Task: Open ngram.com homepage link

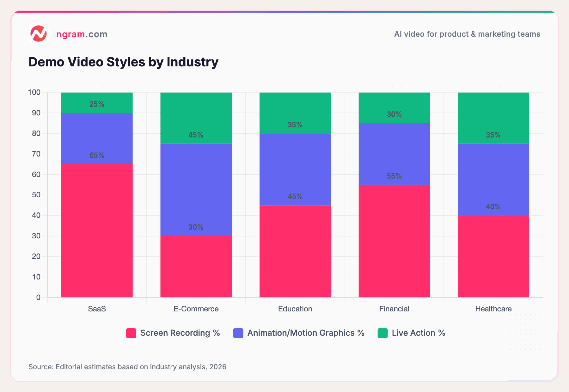Action: click(x=82, y=34)
